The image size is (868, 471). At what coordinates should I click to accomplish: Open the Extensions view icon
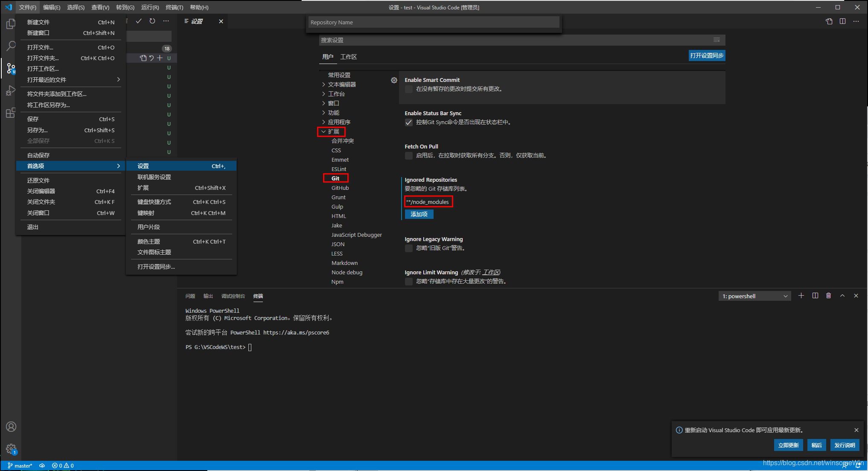point(11,113)
